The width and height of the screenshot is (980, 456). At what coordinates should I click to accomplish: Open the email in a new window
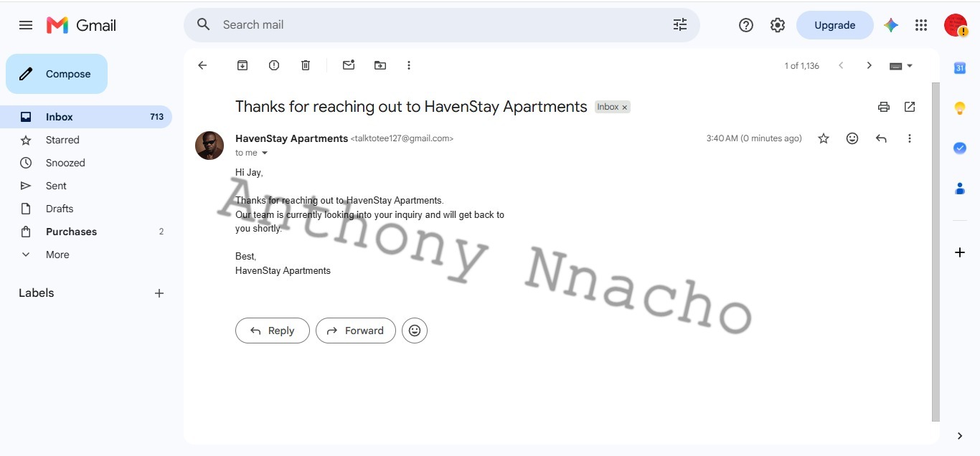pyautogui.click(x=910, y=107)
